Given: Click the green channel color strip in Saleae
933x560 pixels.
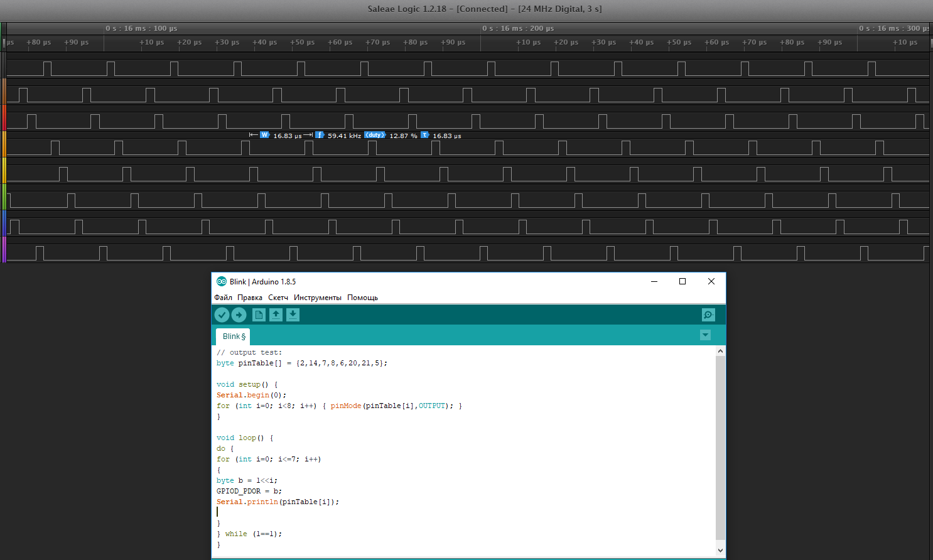Looking at the screenshot, I should (4, 197).
